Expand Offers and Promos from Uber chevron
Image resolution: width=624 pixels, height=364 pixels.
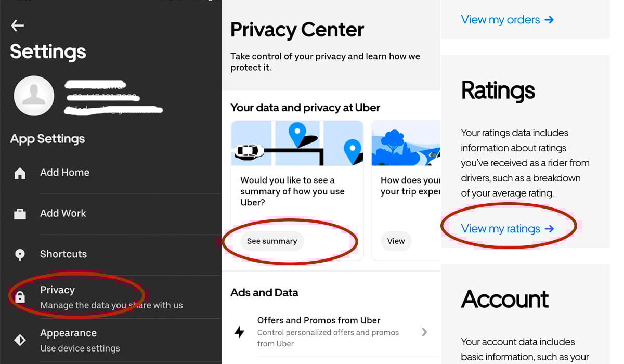pos(424,332)
